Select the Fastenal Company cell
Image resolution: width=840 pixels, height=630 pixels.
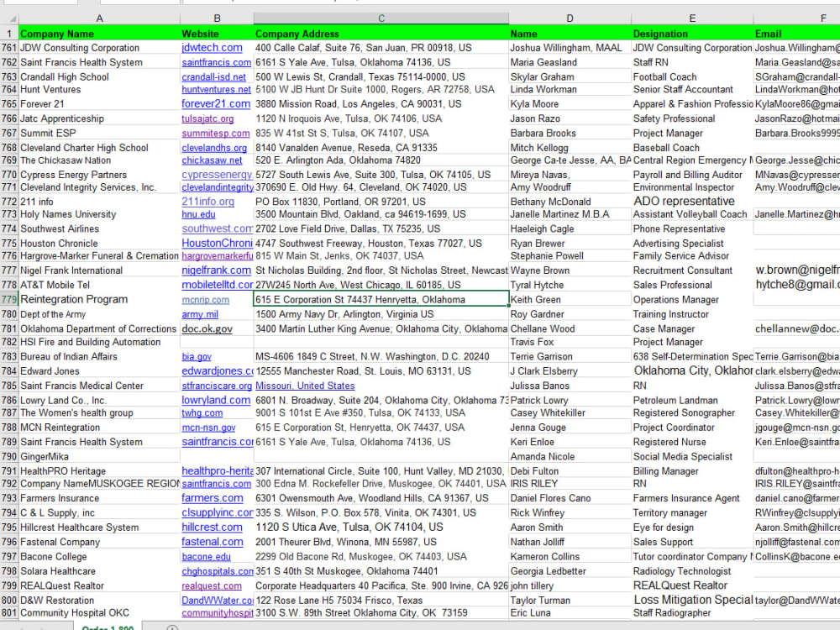point(99,542)
